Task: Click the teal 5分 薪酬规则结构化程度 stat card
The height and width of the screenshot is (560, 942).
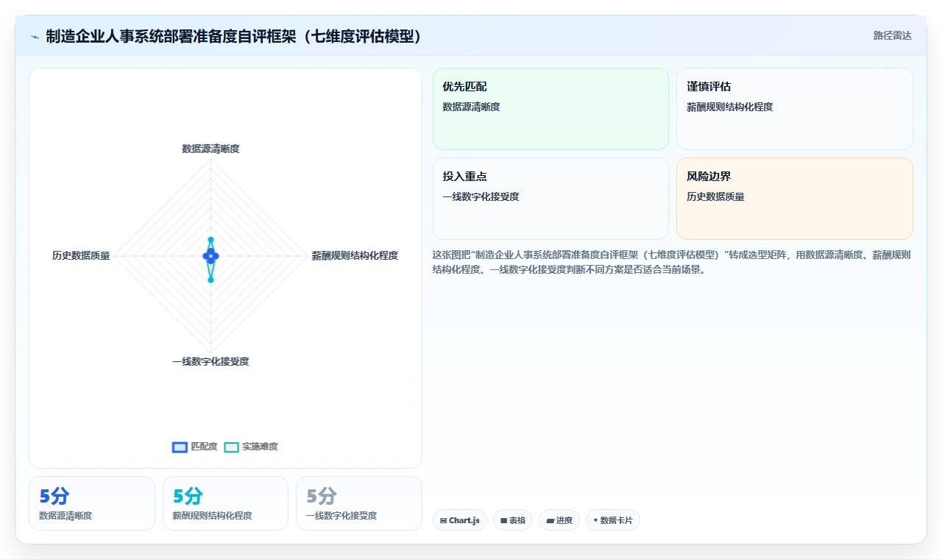Action: pyautogui.click(x=225, y=503)
